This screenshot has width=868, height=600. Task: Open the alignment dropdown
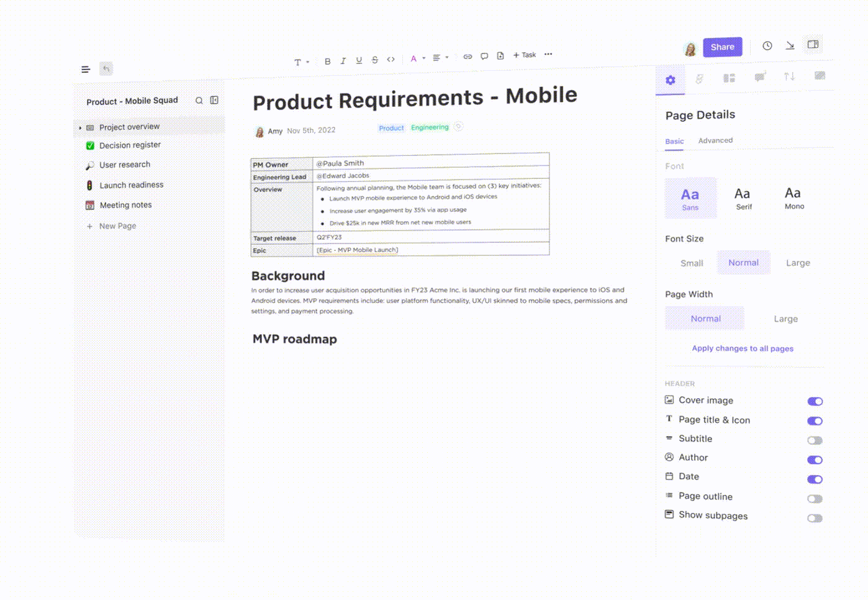point(440,58)
